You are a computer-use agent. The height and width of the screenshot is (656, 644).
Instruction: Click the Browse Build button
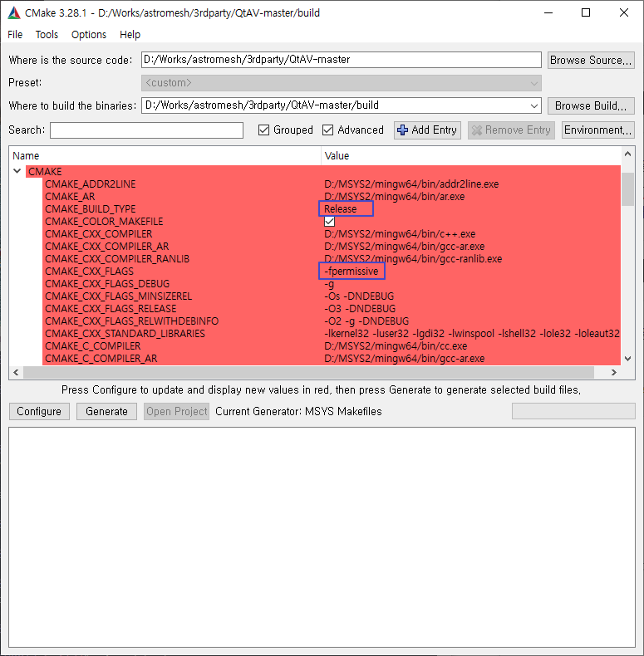[591, 105]
